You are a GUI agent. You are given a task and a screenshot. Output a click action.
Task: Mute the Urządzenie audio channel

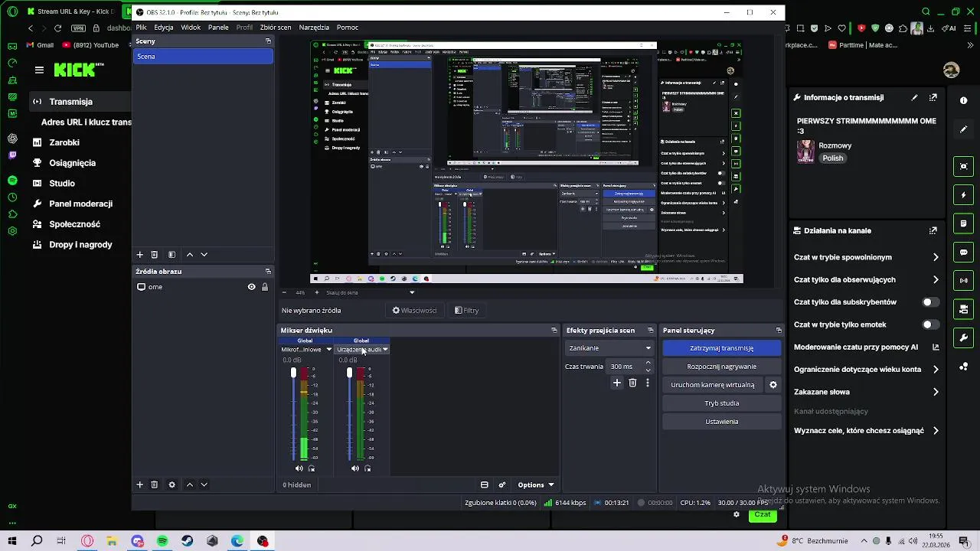coord(354,468)
